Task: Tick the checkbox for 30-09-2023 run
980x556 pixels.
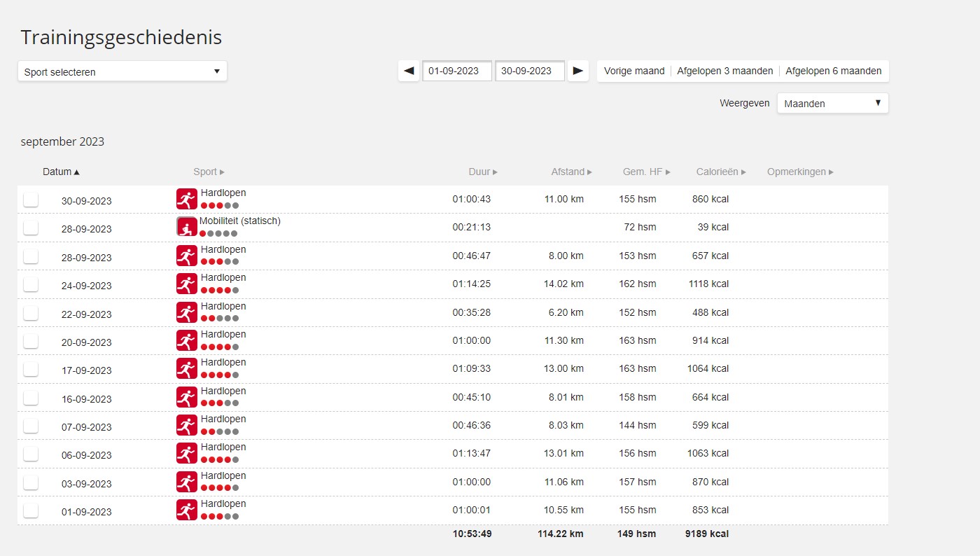Action: pyautogui.click(x=31, y=200)
